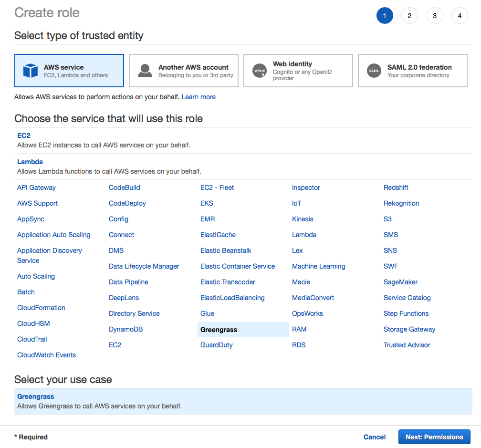Select Application Discovery Service
Viewport: 481px width, 448px height.
(x=50, y=255)
